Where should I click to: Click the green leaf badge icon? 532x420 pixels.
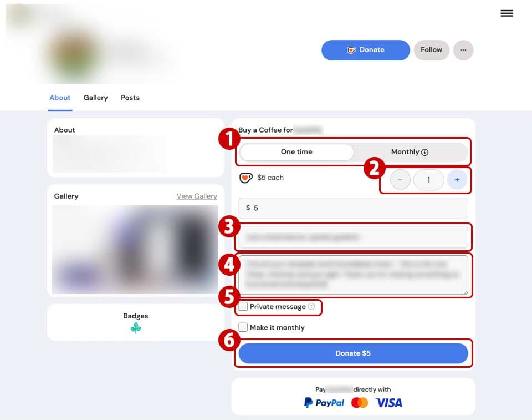(136, 327)
